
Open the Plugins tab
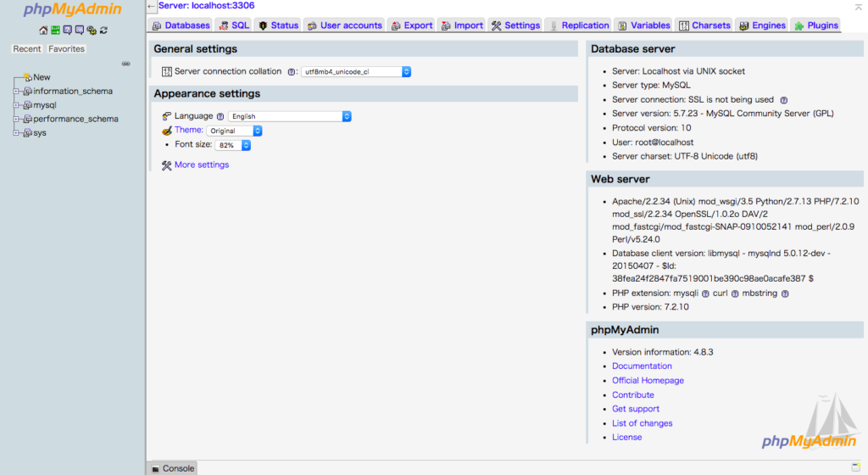(816, 25)
